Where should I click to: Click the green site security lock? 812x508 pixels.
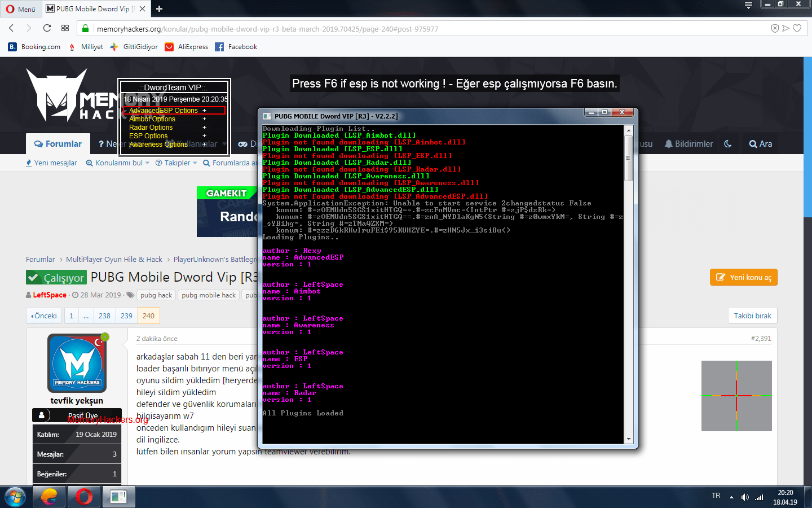pos(85,28)
